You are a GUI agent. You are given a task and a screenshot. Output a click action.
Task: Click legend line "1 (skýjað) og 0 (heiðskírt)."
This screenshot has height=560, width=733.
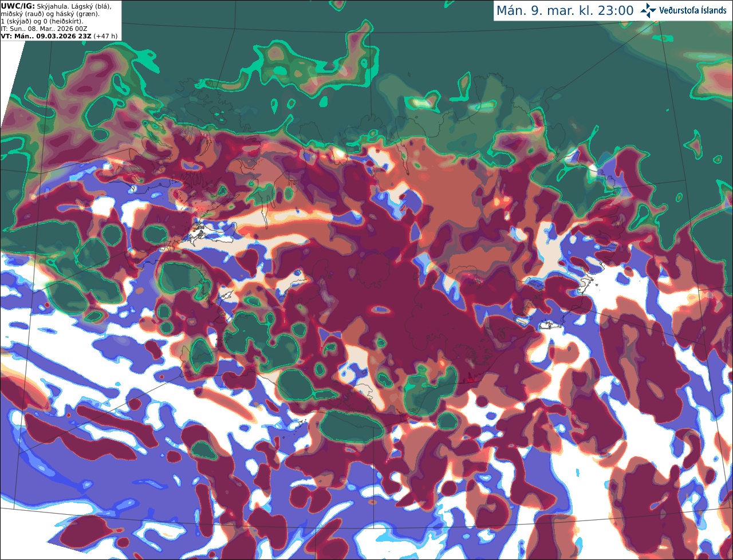point(42,21)
